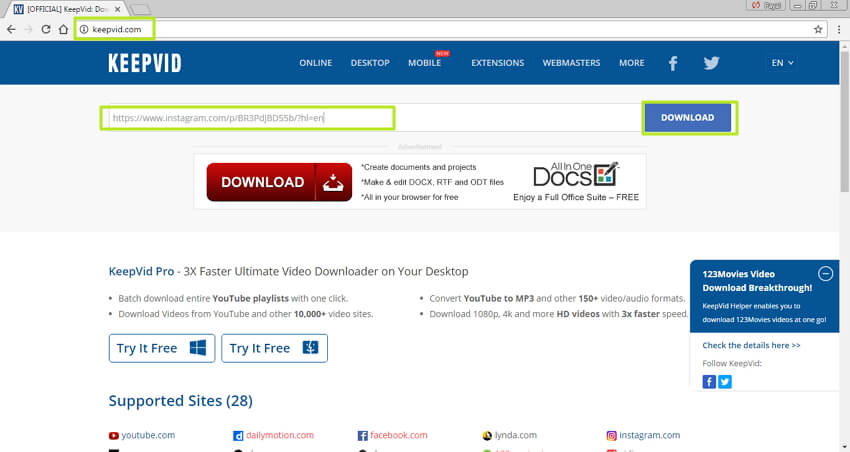850x452 pixels.
Task: Open the KeepVid Pro link
Action: 141,271
